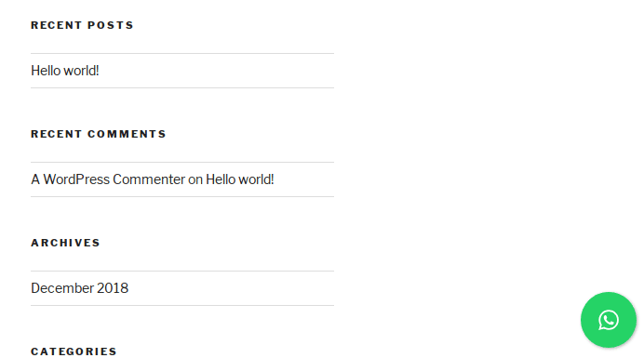Click the Recent Posts widget heading
This screenshot has width=644, height=358.
tap(82, 25)
